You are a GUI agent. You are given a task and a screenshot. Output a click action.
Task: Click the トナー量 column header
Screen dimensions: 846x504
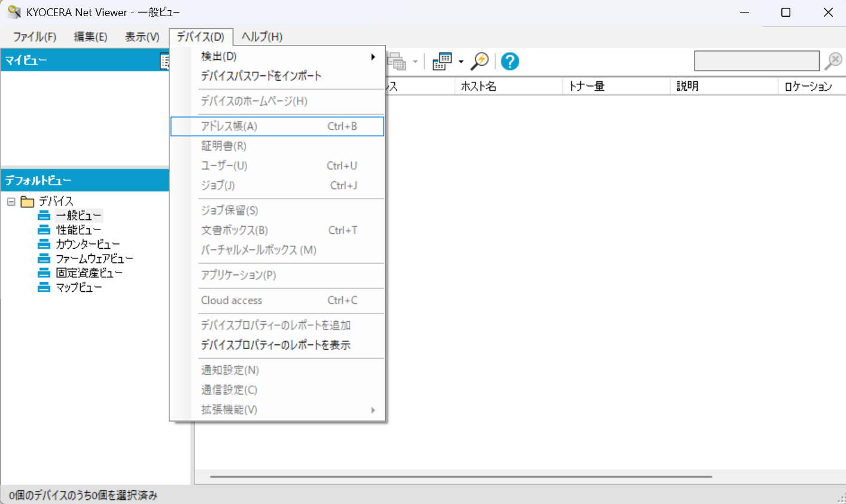tap(616, 86)
